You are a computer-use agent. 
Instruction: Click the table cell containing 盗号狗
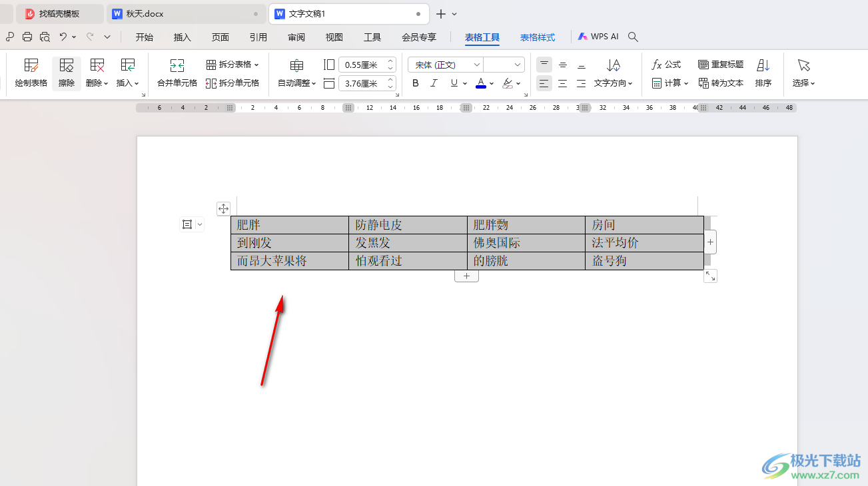[644, 261]
